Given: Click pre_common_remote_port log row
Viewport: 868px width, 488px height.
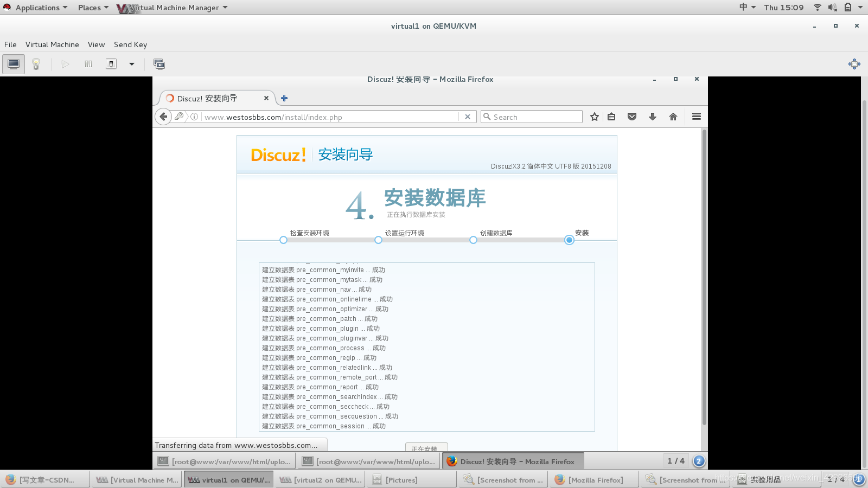Looking at the screenshot, I should coord(330,377).
